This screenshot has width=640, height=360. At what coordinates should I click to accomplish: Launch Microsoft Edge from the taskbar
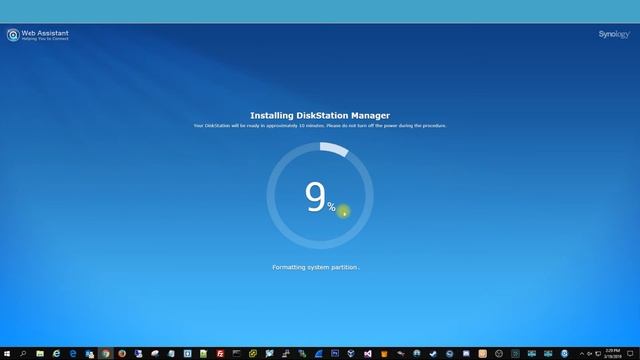[73, 353]
